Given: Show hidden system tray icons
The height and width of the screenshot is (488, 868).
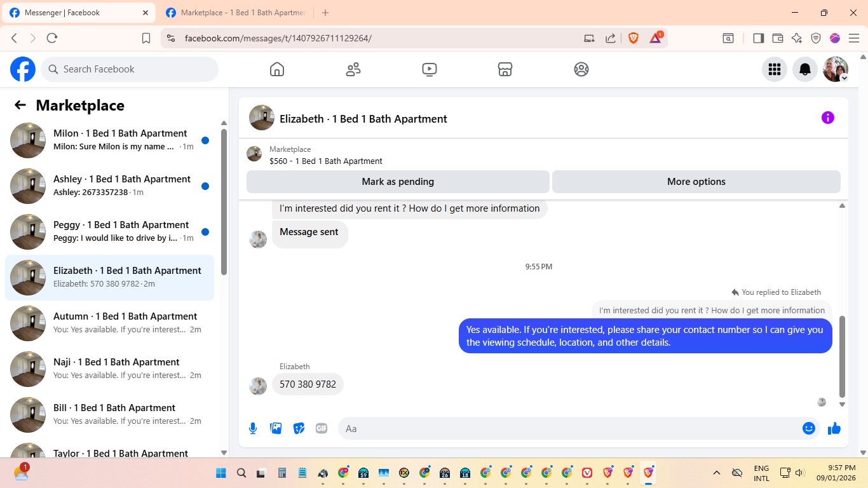Looking at the screenshot, I should tap(717, 473).
